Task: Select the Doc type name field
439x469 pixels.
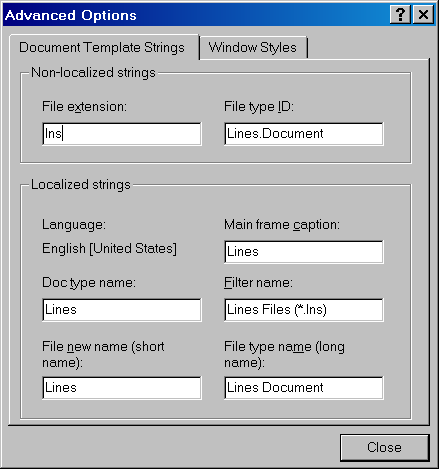Action: (x=122, y=310)
